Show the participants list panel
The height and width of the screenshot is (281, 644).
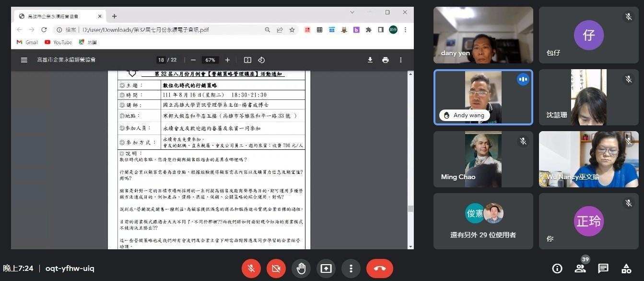click(x=580, y=269)
